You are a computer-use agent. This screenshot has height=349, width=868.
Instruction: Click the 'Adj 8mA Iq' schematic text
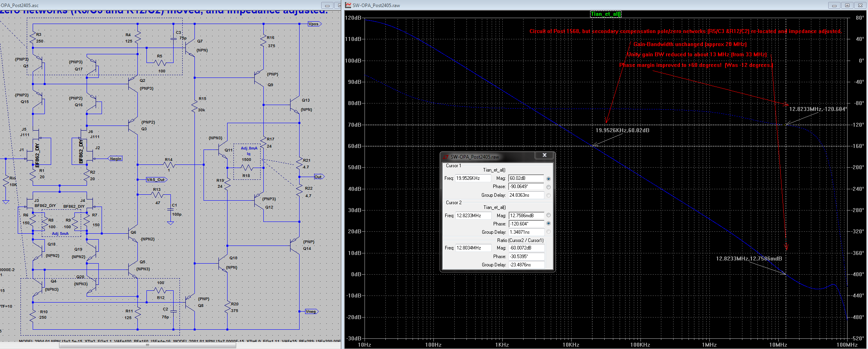[249, 151]
